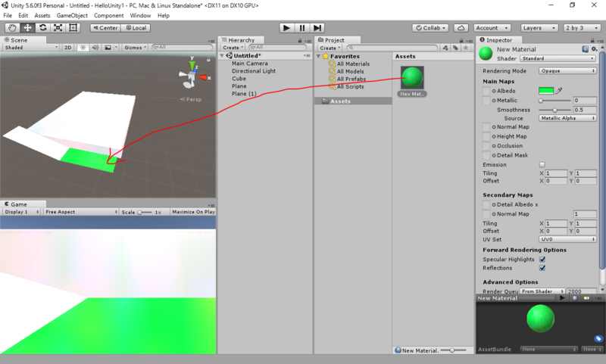Open the cloud services icon
This screenshot has width=606, height=364.
(461, 28)
